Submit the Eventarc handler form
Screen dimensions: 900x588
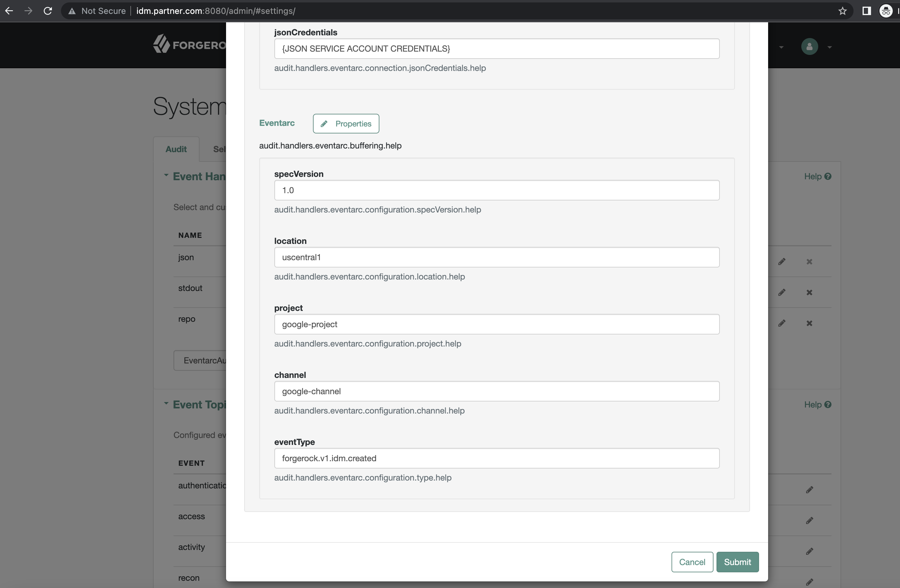pyautogui.click(x=737, y=562)
